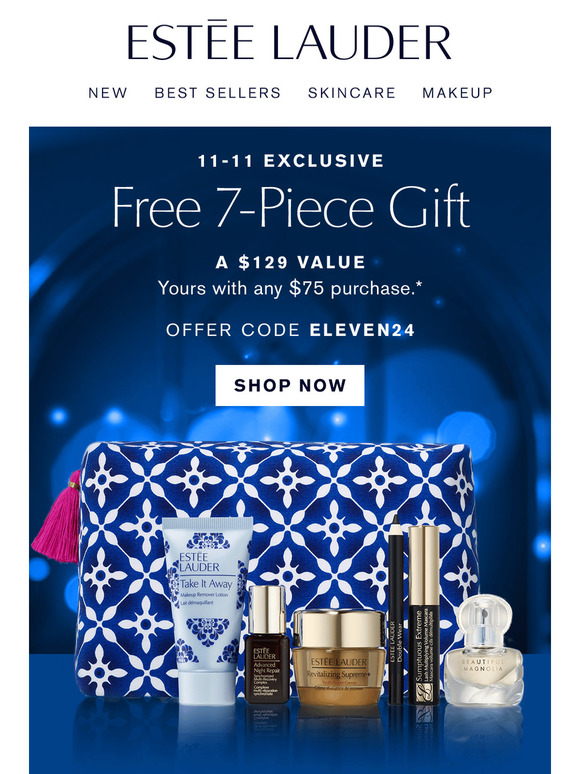Viewport: 580px width, 774px height.
Task: Open the NEW menu item
Action: pyautogui.click(x=108, y=92)
